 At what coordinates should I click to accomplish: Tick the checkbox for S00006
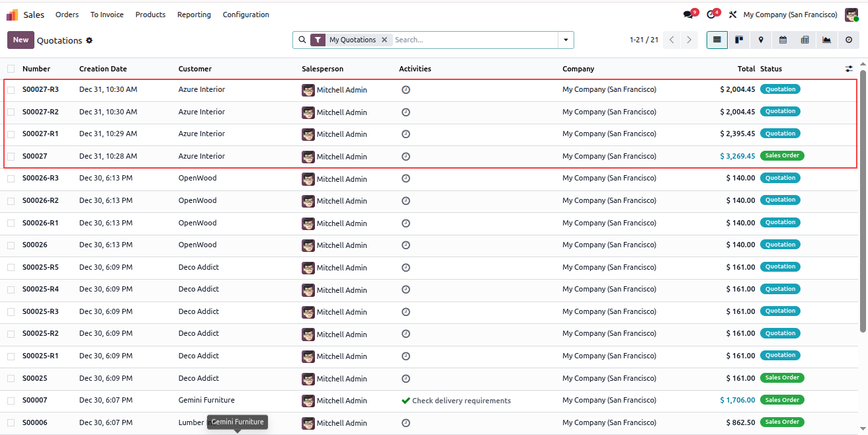pos(11,423)
